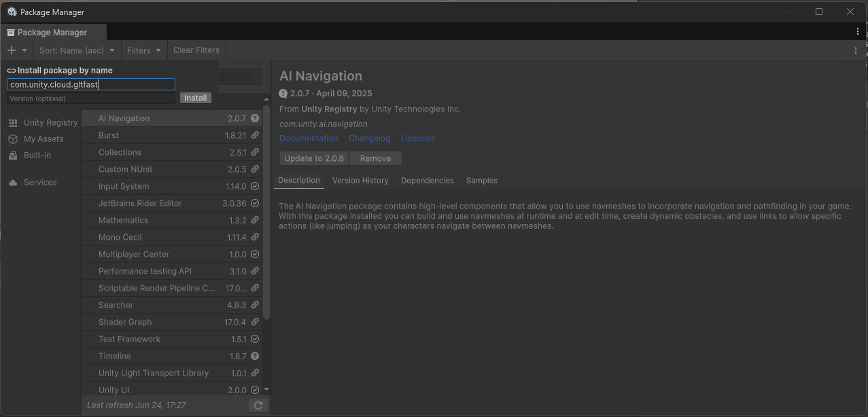868x417 pixels.
Task: Click the link icon on Collections row
Action: coord(255,152)
